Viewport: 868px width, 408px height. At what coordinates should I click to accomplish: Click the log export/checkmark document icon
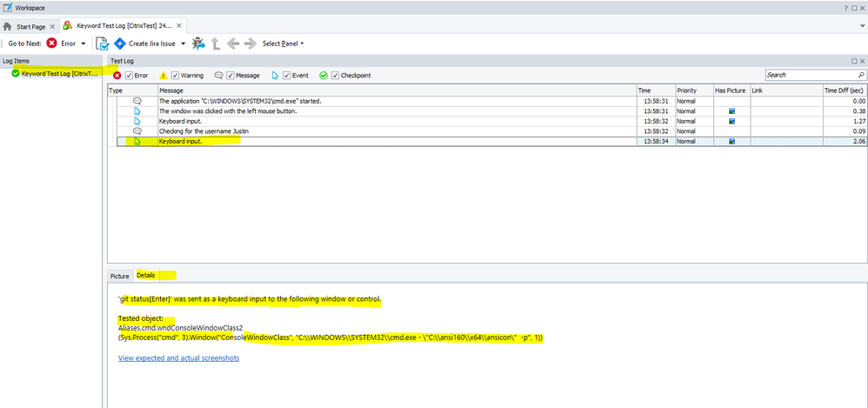[x=102, y=43]
